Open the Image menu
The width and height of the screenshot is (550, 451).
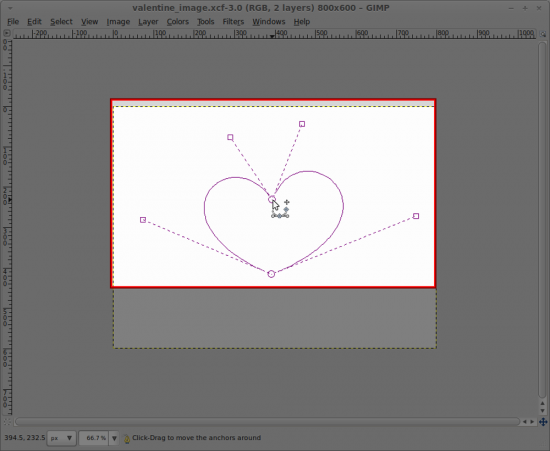[x=118, y=22]
